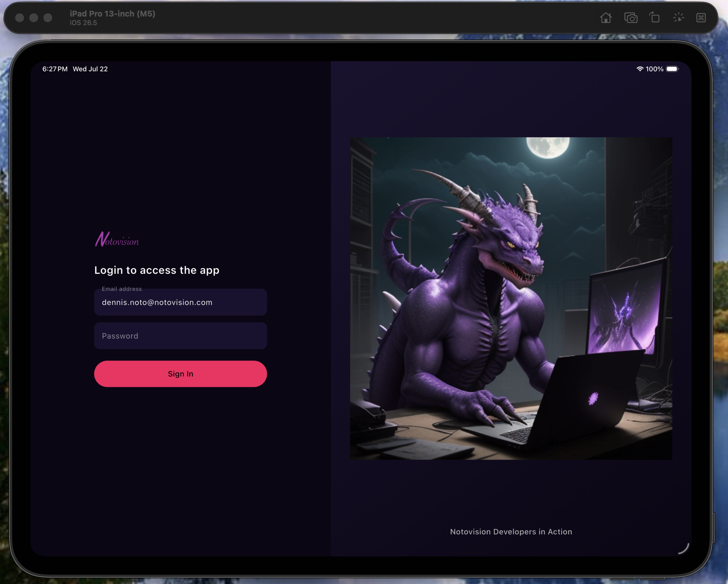Viewport: 728px width, 584px height.
Task: Tap the Wi-Fi icon in status bar
Action: click(x=639, y=69)
